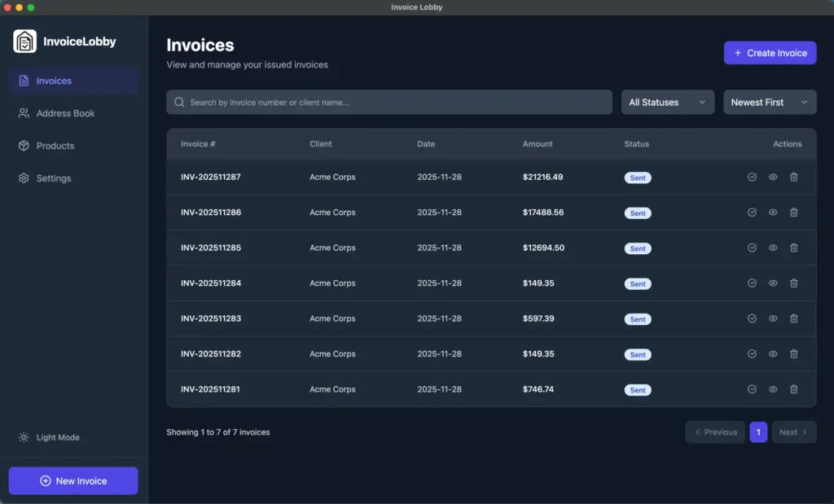Click the search magnifier icon
Image resolution: width=834 pixels, height=504 pixels.
click(178, 102)
